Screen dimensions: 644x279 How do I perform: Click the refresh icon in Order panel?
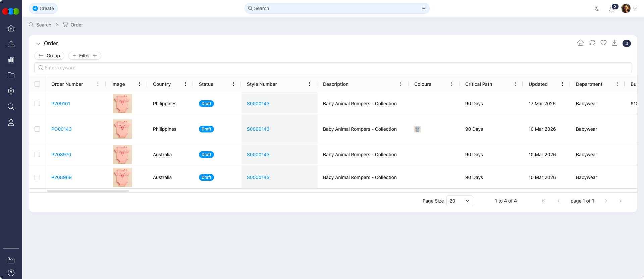[x=592, y=43]
